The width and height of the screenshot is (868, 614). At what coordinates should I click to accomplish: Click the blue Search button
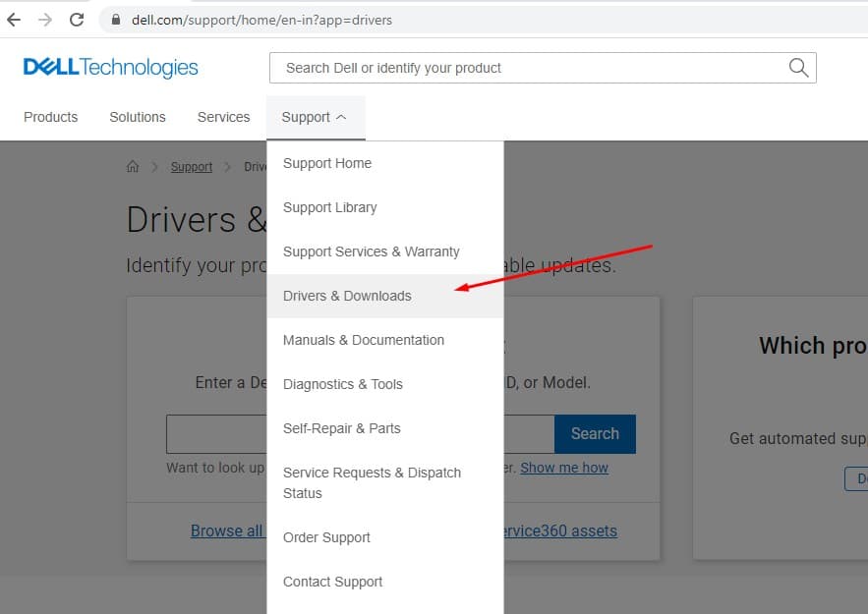pos(595,434)
